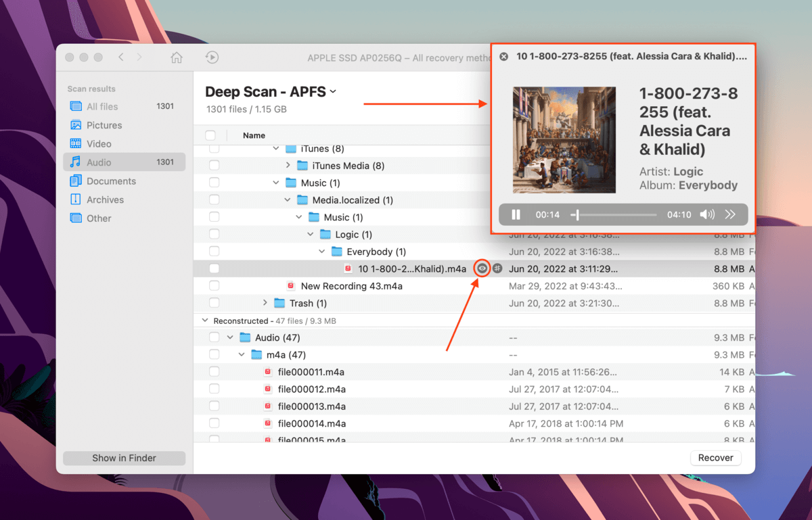Click the Everybody folder icon
This screenshot has width=812, height=520.
pos(336,252)
